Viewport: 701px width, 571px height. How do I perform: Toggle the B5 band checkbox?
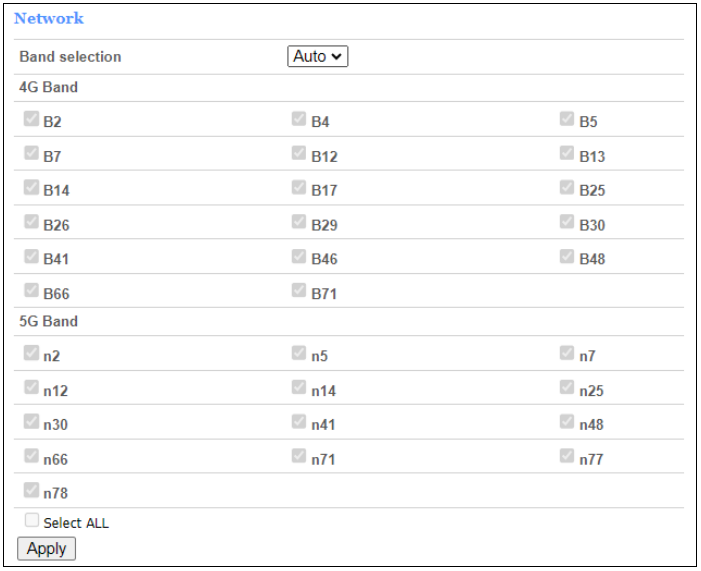point(567,120)
